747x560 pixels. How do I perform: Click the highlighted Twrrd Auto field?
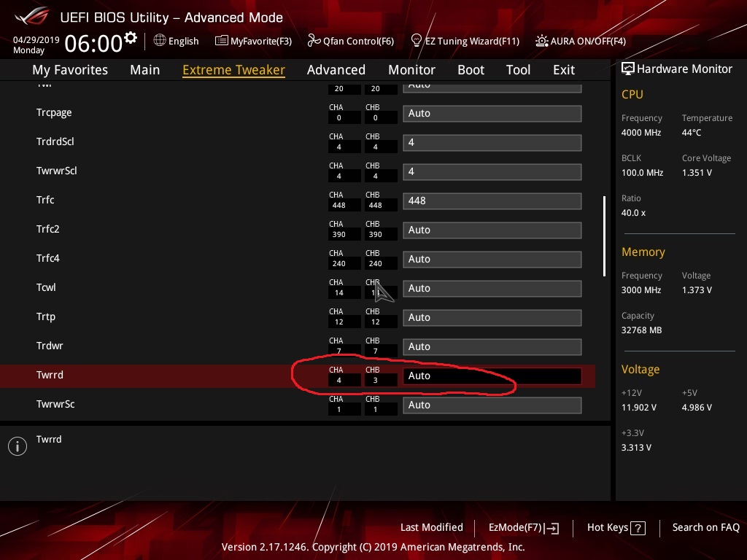492,376
